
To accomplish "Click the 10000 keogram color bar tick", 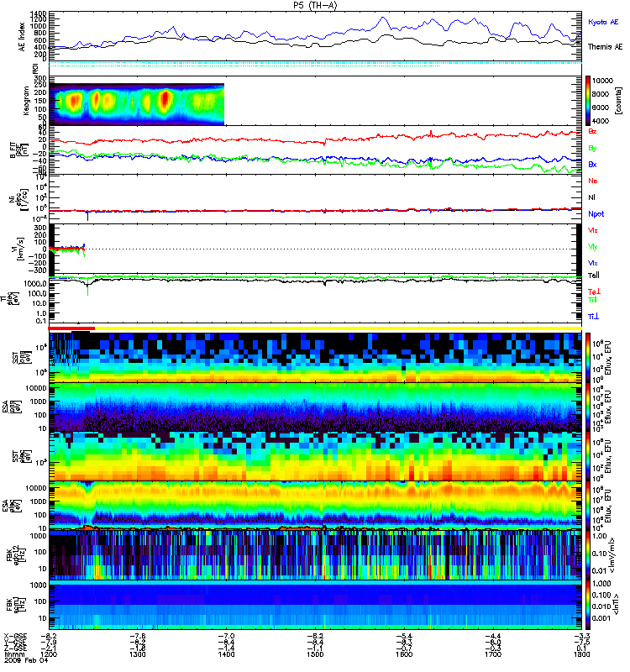I will [602, 81].
